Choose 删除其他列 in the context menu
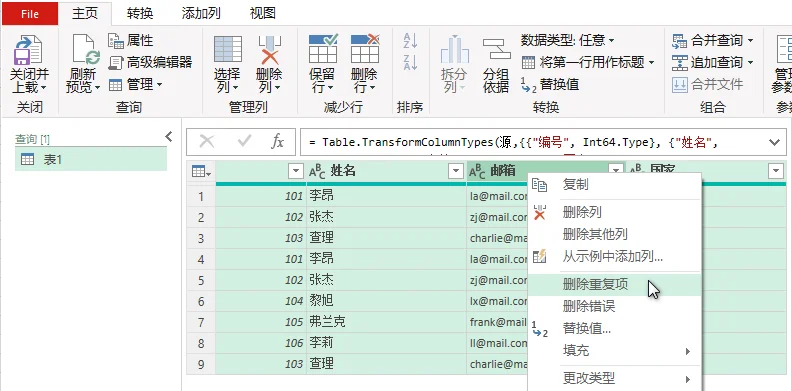The image size is (792, 391). pos(615,234)
